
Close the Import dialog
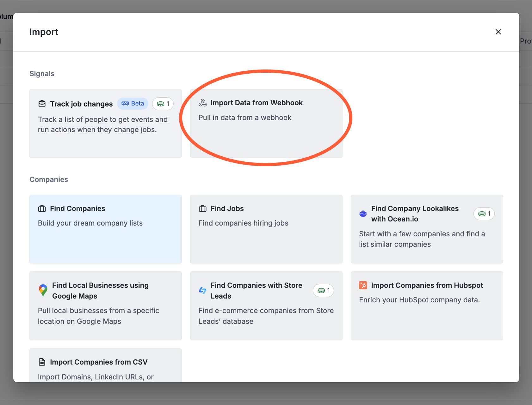click(x=498, y=32)
